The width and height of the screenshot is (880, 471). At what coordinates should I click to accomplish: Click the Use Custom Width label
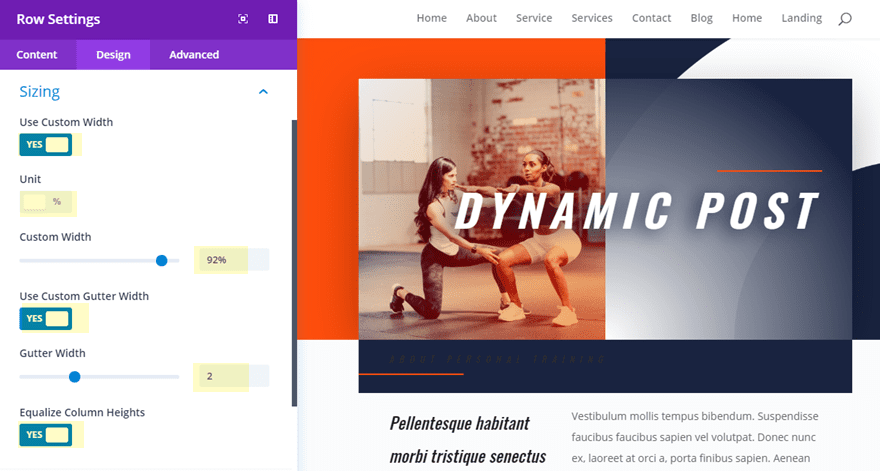66,122
